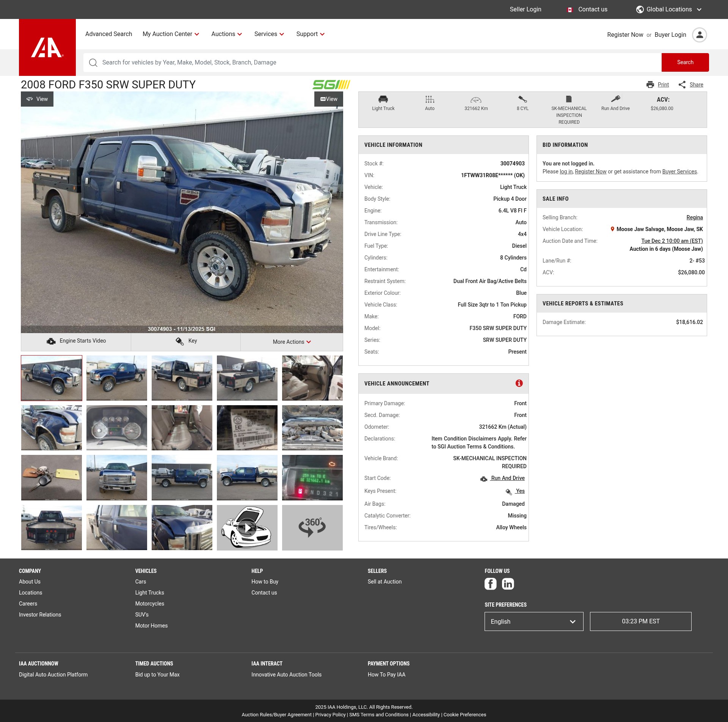This screenshot has height=722, width=728.
Task: Expand the Services menu
Action: (269, 34)
